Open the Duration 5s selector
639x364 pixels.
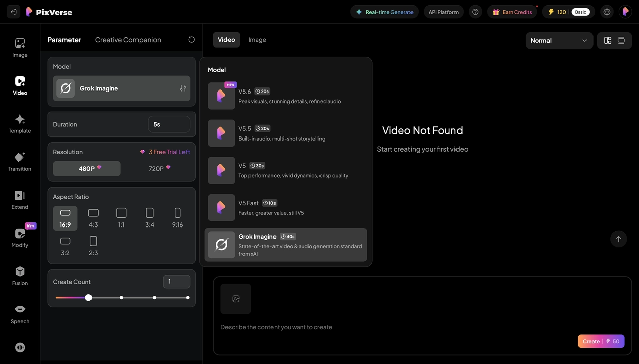click(169, 124)
